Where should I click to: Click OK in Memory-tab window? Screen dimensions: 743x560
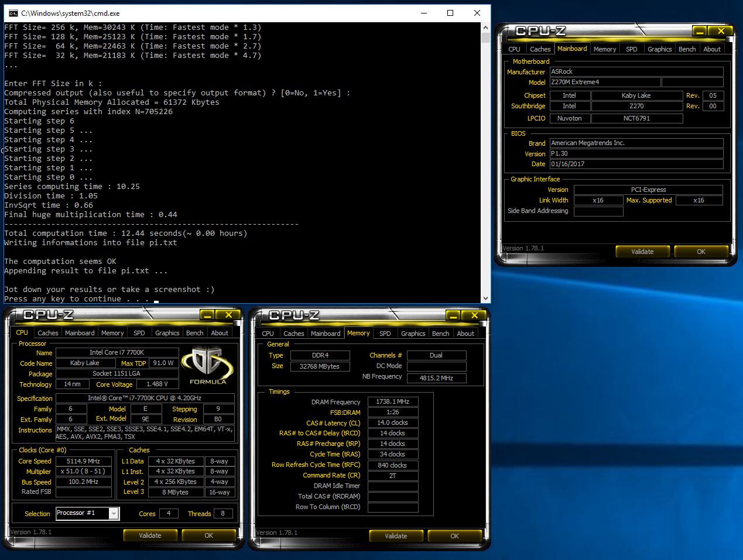[454, 536]
